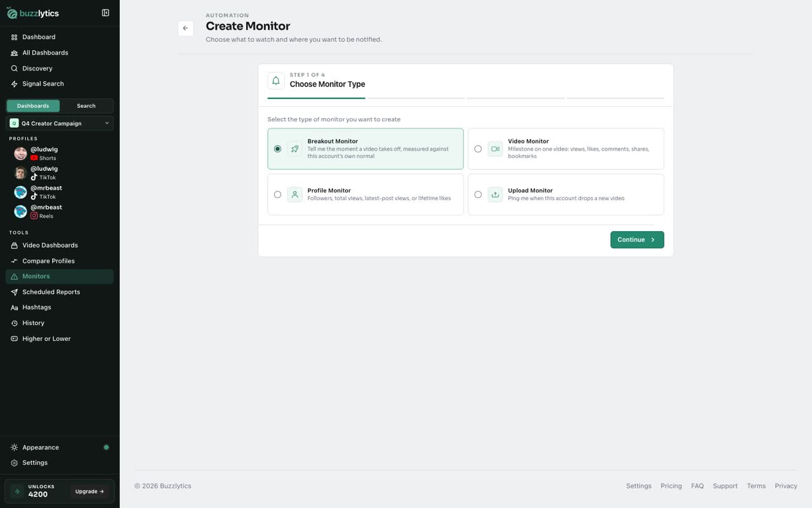The image size is (812, 508).
Task: Open the Support footer link
Action: point(725,486)
